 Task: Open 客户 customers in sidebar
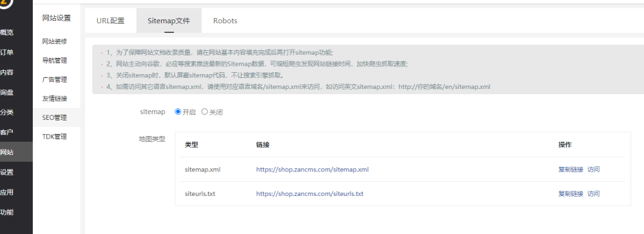pyautogui.click(x=6, y=132)
